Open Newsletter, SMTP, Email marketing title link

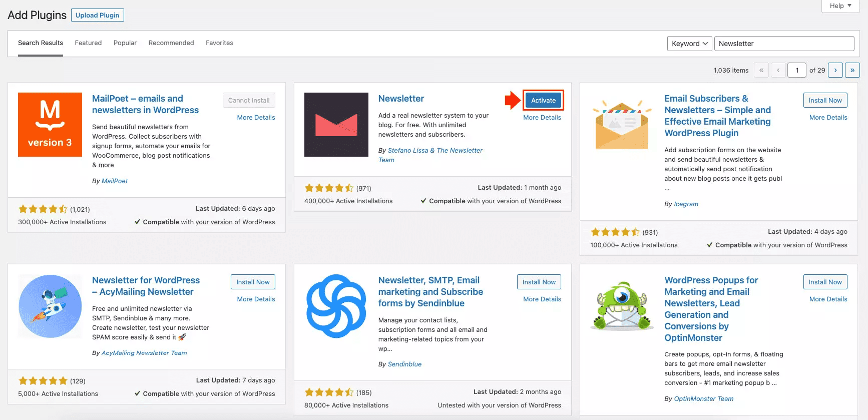pyautogui.click(x=430, y=292)
